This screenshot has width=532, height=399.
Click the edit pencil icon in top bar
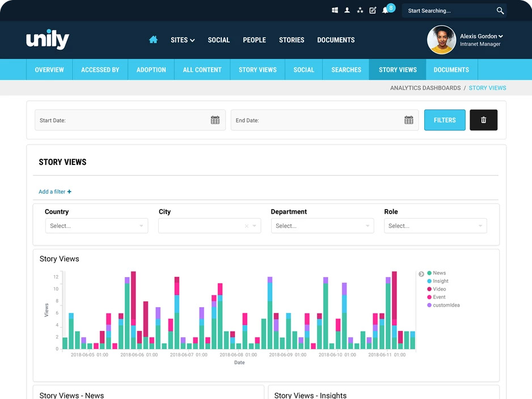373,10
